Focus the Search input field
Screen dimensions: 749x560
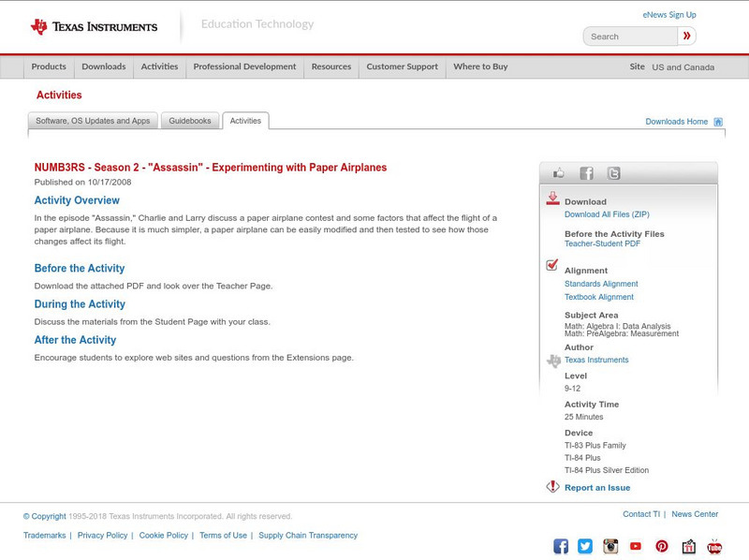click(x=630, y=37)
